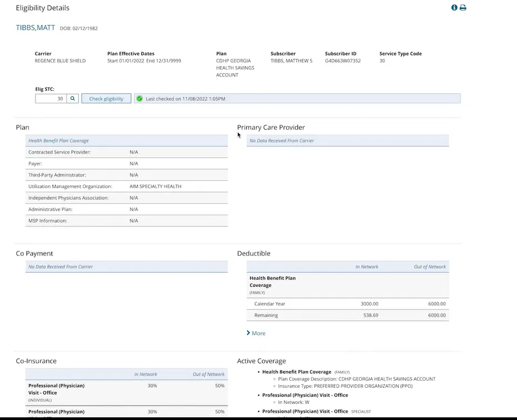Image resolution: width=517 pixels, height=420 pixels.
Task: Click In Network column header in Deductible
Action: click(x=367, y=266)
